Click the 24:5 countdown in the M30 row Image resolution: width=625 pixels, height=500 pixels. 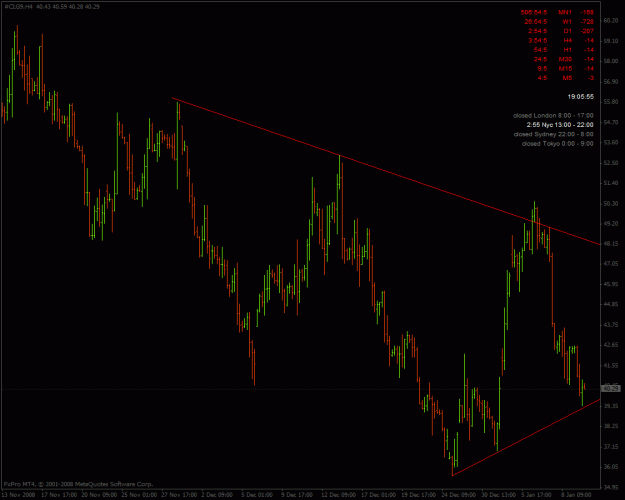point(540,59)
